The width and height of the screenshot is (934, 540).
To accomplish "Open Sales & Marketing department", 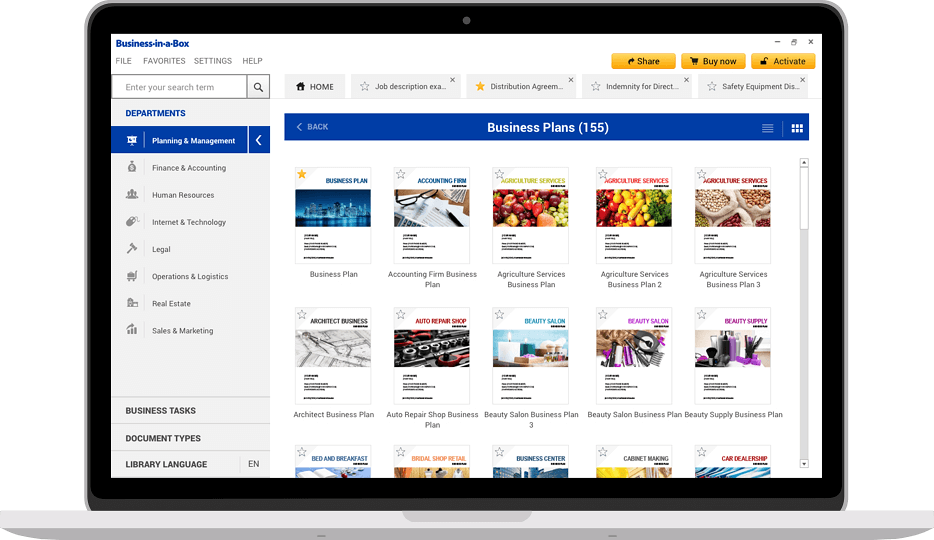I will pyautogui.click(x=182, y=330).
